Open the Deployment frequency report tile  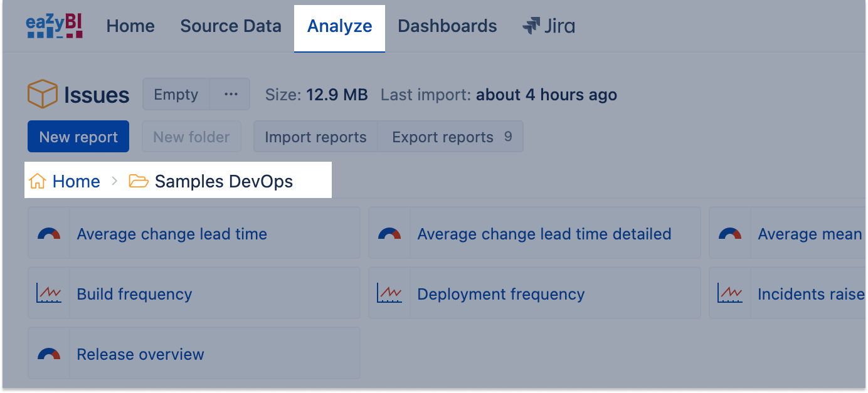[500, 293]
